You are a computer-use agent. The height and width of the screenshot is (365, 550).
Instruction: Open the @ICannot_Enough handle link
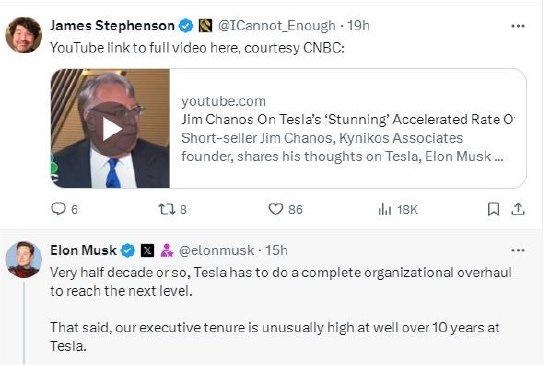point(276,26)
